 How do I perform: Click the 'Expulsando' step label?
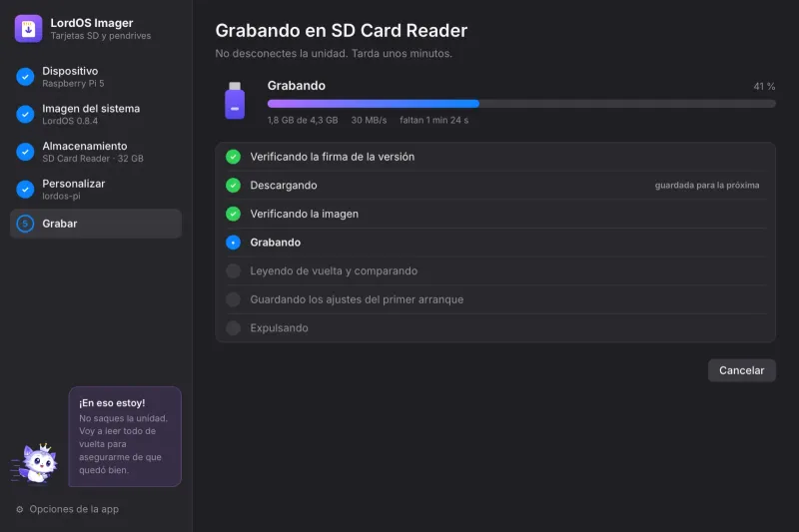280,327
